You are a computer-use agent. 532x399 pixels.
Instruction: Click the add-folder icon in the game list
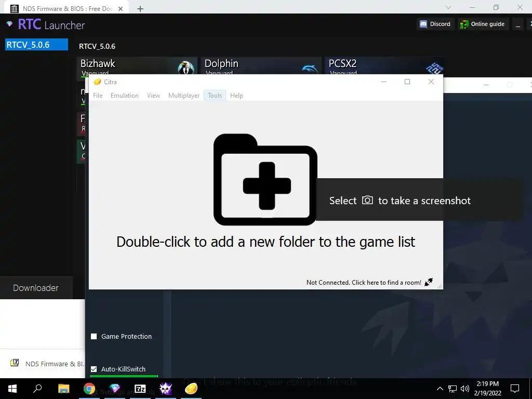point(265,179)
